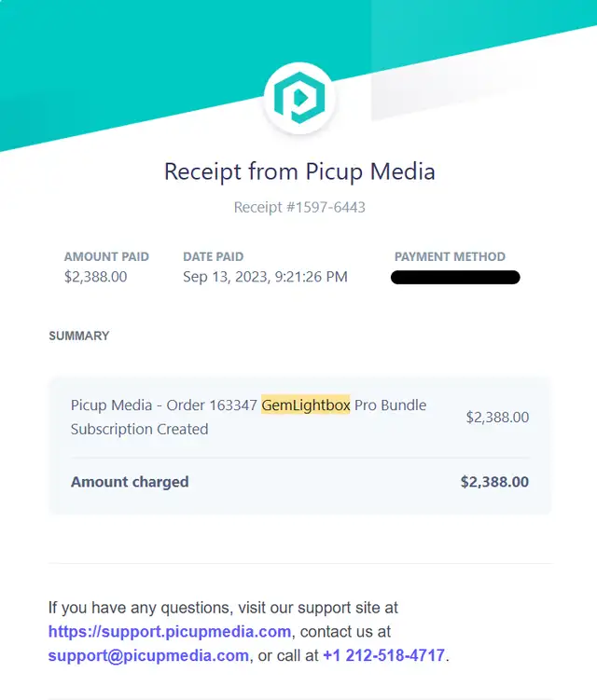Click the Order 163347 line item description
Screen dimensions: 597x700
tap(248, 417)
